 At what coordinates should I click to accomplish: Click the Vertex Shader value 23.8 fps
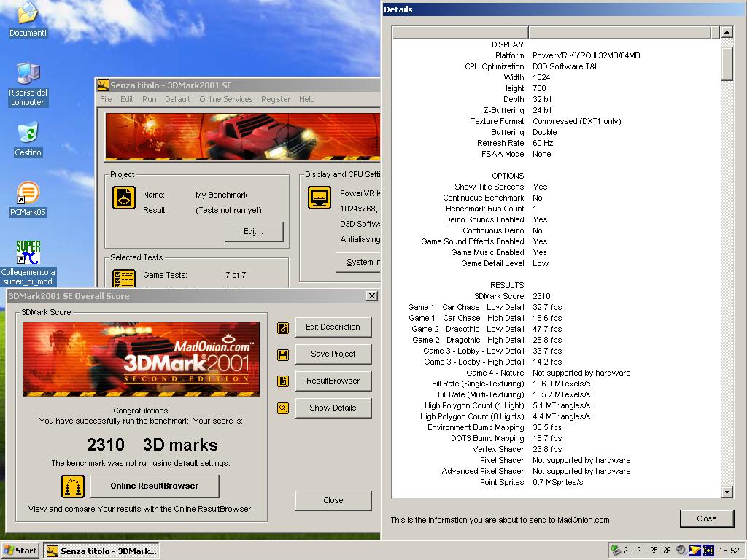547,449
